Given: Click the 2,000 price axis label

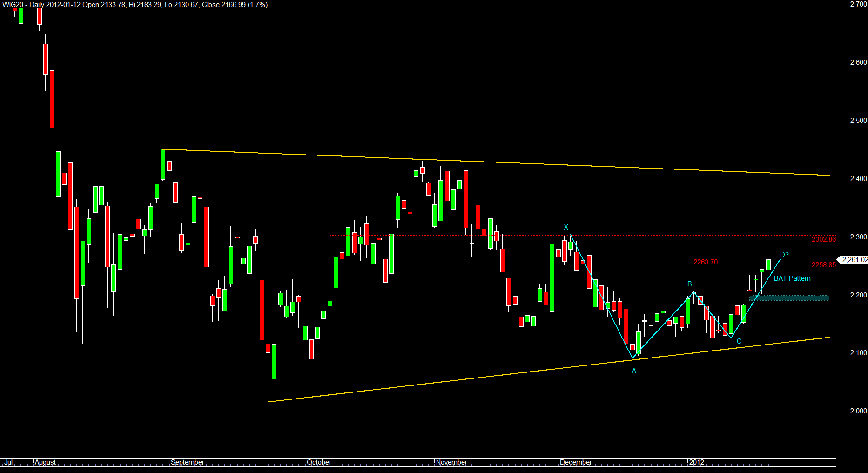Looking at the screenshot, I should tap(858, 411).
